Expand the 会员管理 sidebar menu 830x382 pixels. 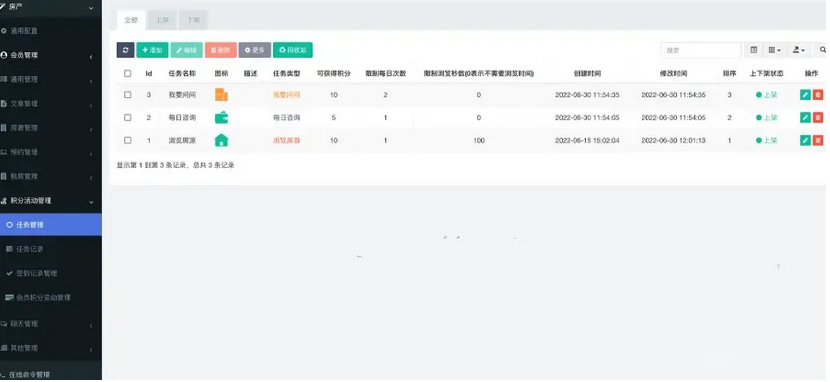coord(91,57)
